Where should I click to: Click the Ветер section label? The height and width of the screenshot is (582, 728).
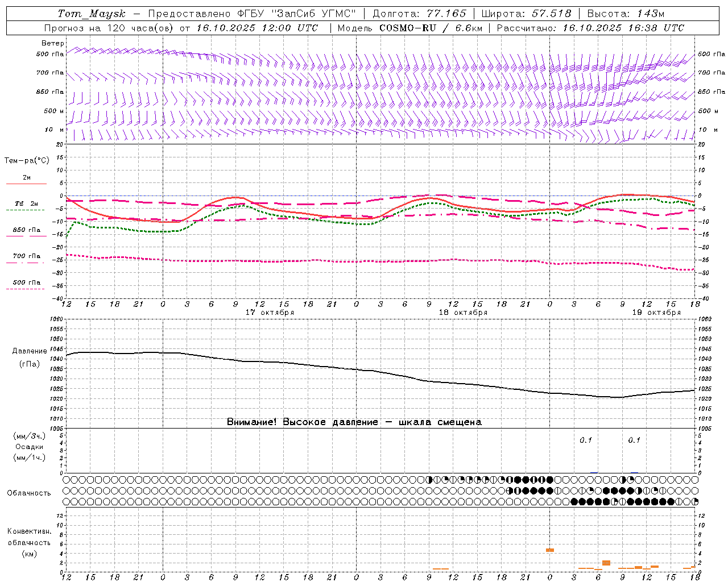click(x=53, y=43)
